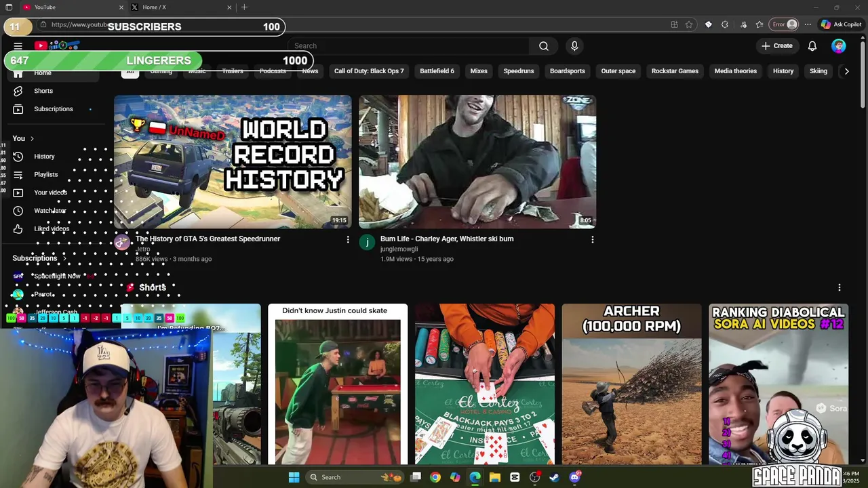Open the YouTube hamburger guide menu
Viewport: 868px width, 488px height.
18,46
